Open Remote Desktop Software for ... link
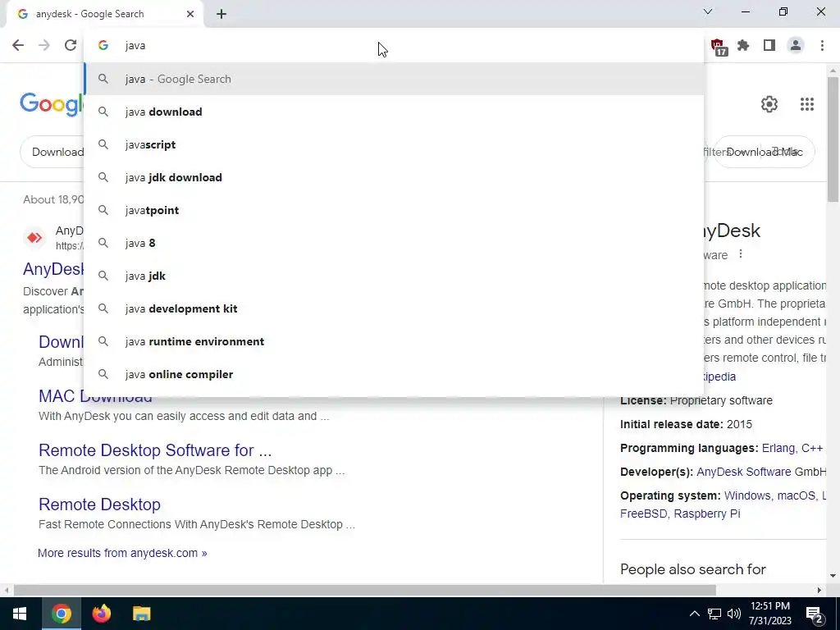This screenshot has height=630, width=840. coord(155,450)
